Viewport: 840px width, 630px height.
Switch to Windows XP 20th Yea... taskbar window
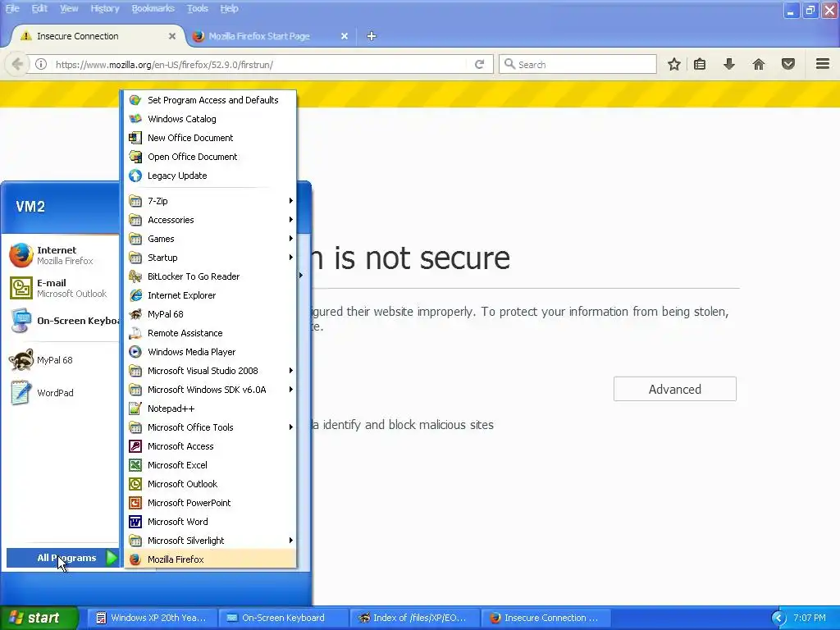[152, 618]
